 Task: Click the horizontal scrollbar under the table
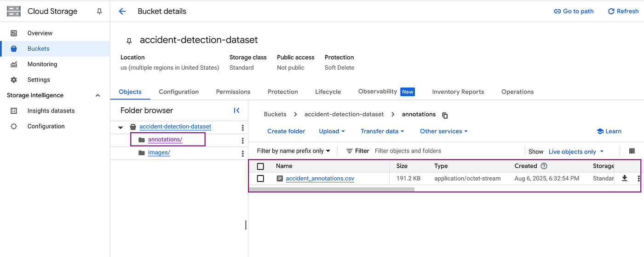point(332,189)
